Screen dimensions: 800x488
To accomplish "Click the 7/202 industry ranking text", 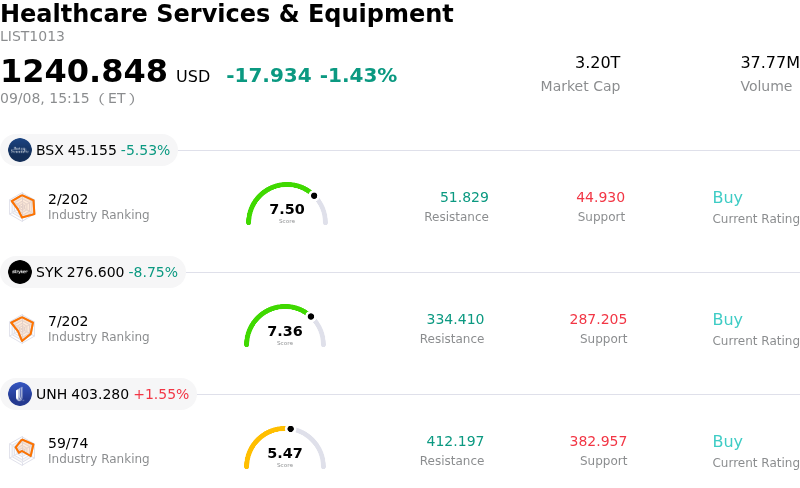I will [x=68, y=321].
